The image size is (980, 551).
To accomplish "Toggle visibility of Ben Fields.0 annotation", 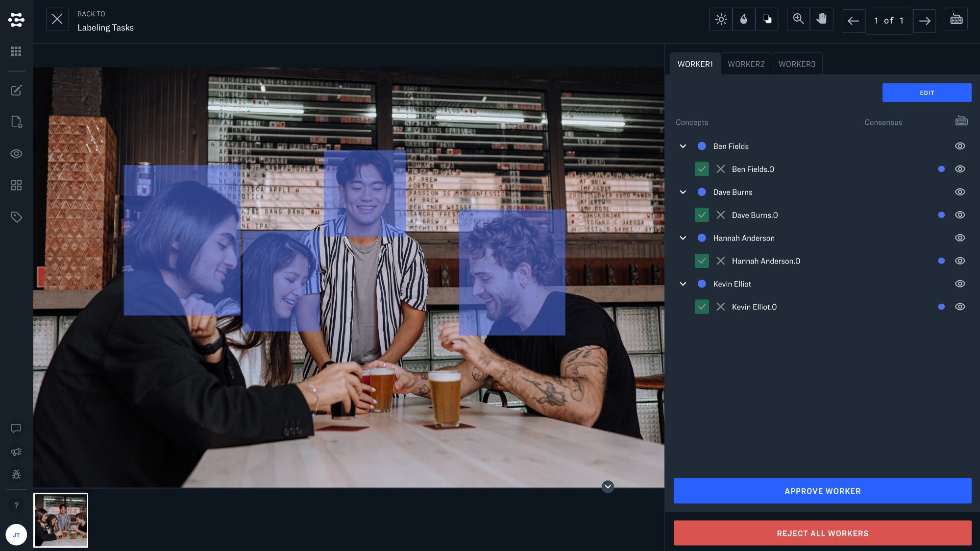I will [x=960, y=169].
